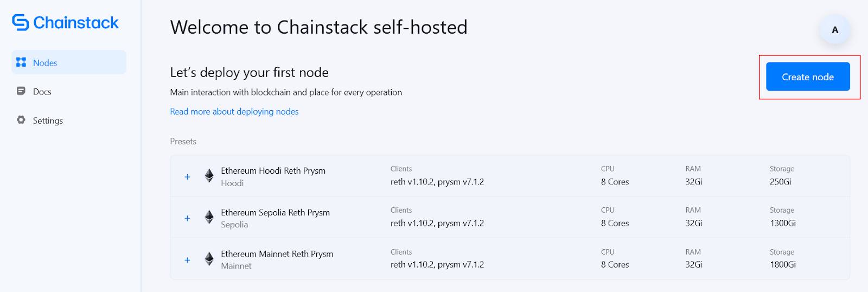The height and width of the screenshot is (292, 868).
Task: Click Ethereum icon for Sepolia preset
Action: tap(209, 218)
